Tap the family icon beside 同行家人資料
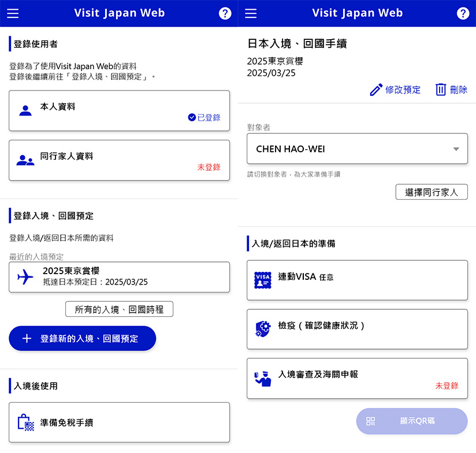The image size is (476, 453). pyautogui.click(x=25, y=160)
